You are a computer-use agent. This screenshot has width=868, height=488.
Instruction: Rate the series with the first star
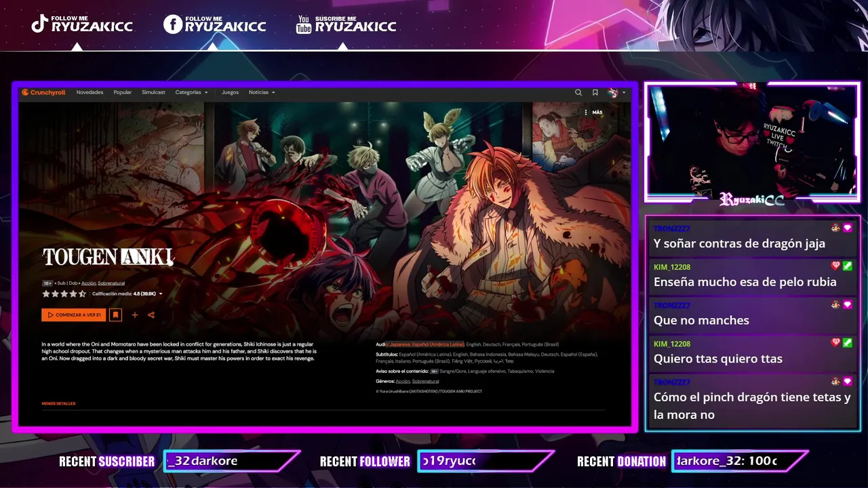46,294
